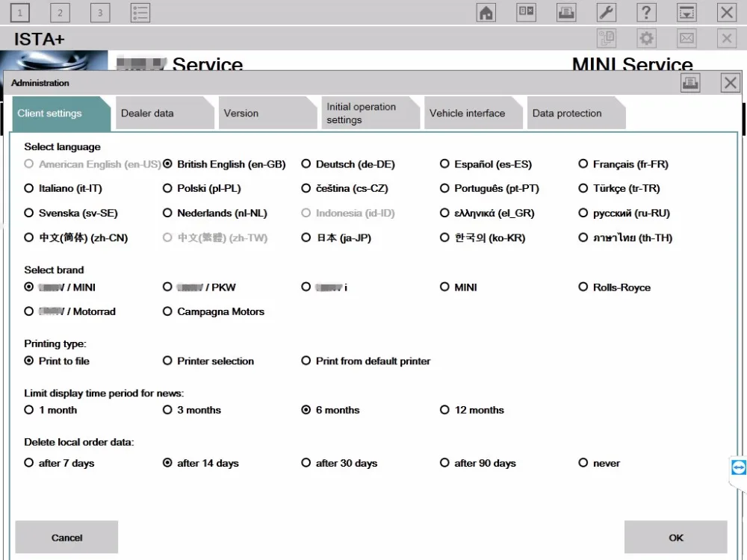Choose Rolls-Royce brand

[615, 287]
